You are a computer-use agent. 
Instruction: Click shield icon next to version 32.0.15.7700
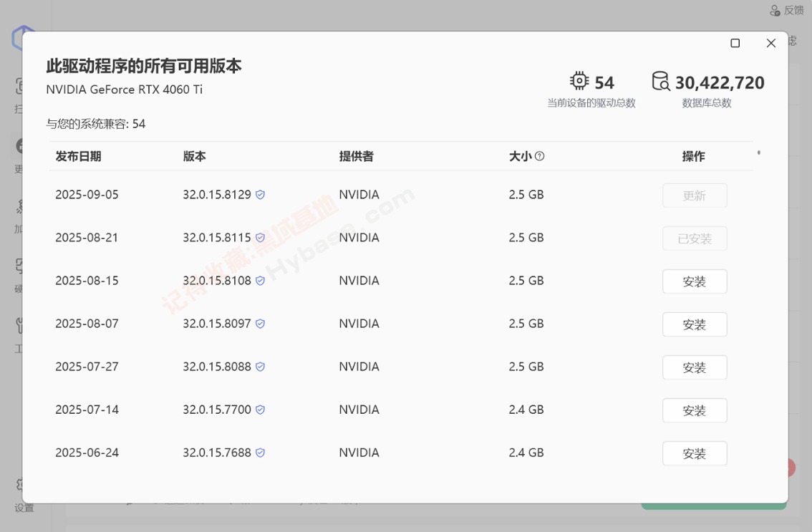tap(261, 410)
